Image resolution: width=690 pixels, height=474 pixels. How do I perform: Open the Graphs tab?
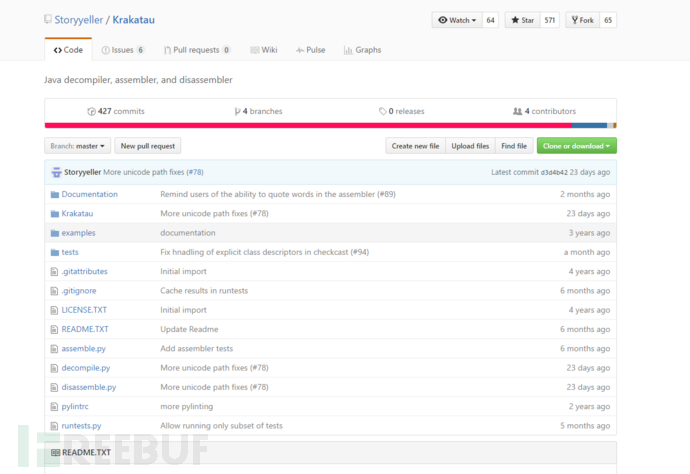coord(363,50)
